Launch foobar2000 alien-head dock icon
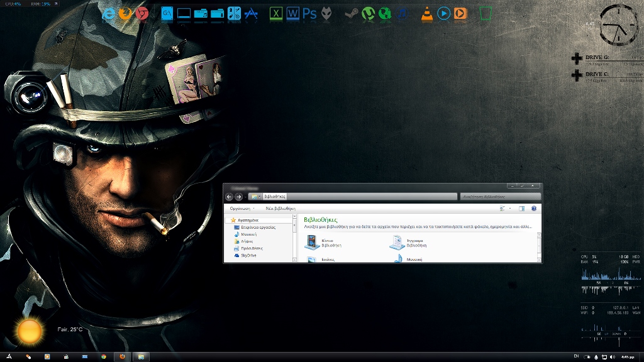 (326, 14)
